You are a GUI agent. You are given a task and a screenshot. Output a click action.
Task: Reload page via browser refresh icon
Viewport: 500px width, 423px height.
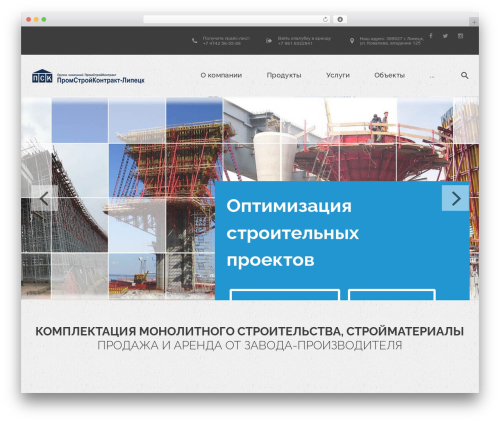(325, 19)
